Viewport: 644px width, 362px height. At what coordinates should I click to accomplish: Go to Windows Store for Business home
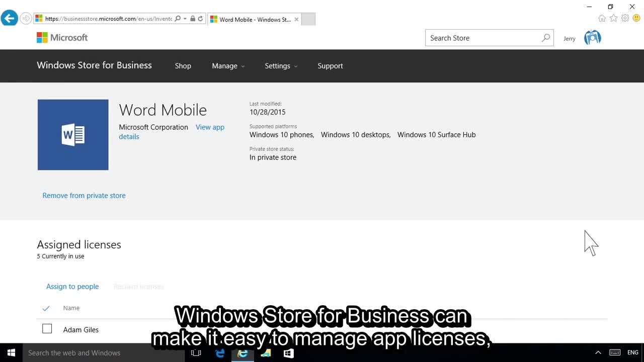[x=94, y=65]
